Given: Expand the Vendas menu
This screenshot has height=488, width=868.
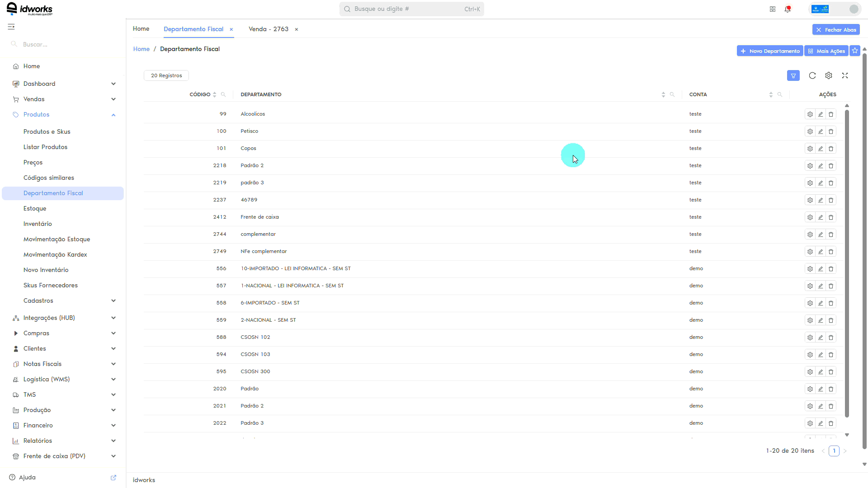Looking at the screenshot, I should (x=64, y=99).
